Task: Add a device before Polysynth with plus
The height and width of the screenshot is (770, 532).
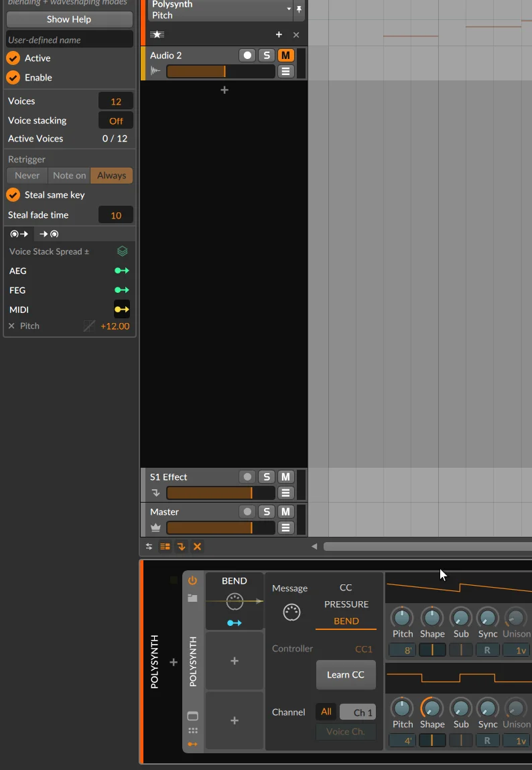Action: point(174,663)
